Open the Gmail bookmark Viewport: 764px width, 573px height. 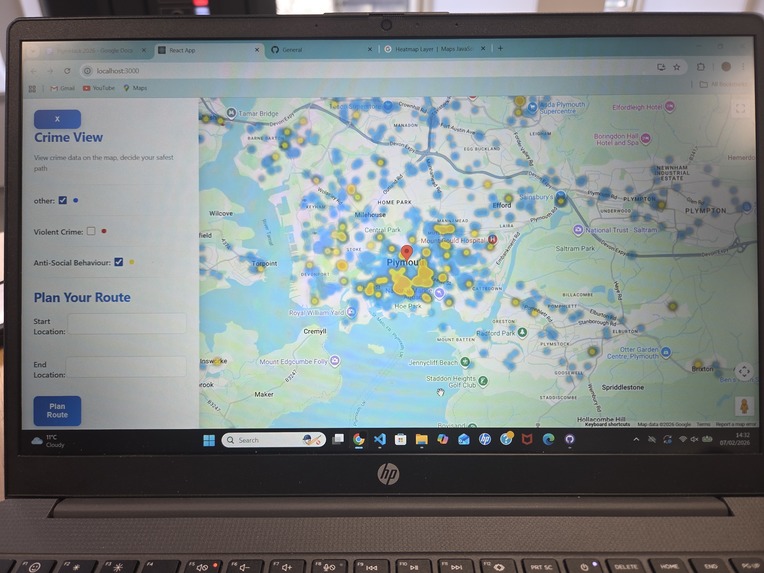coord(63,88)
